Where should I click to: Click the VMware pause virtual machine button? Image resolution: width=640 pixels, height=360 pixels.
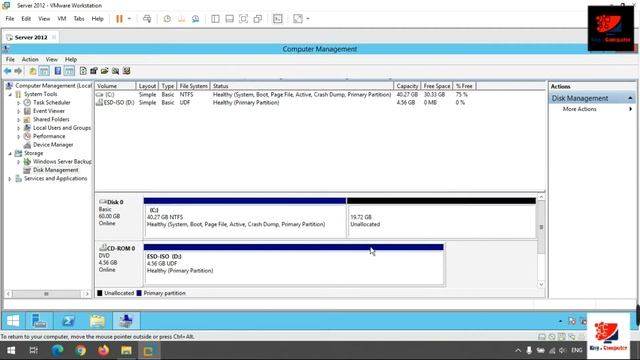click(x=119, y=19)
